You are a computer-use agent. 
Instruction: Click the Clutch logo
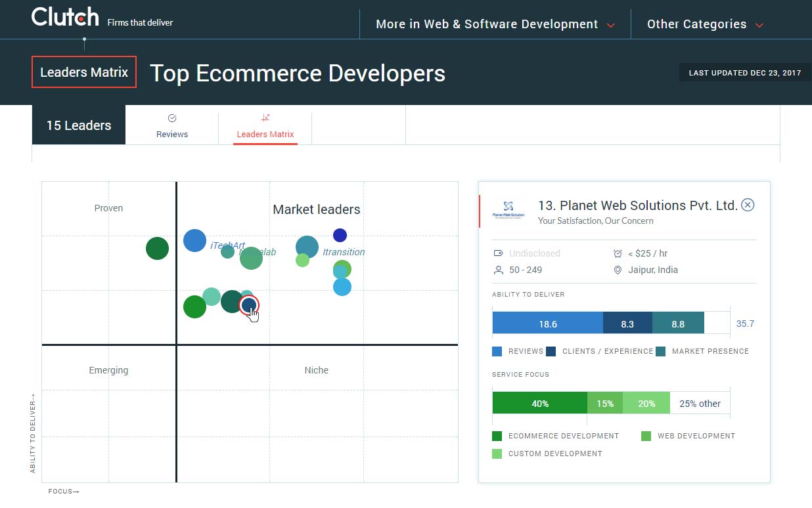click(x=65, y=18)
